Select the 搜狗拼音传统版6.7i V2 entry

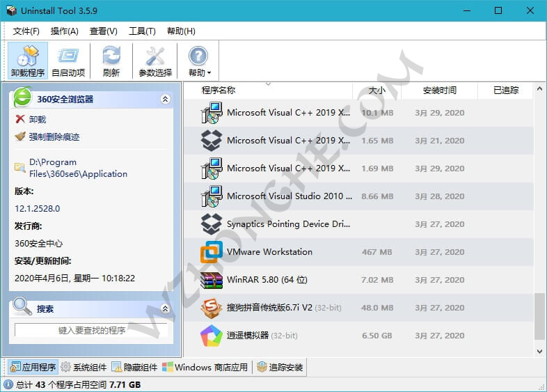(x=358, y=308)
